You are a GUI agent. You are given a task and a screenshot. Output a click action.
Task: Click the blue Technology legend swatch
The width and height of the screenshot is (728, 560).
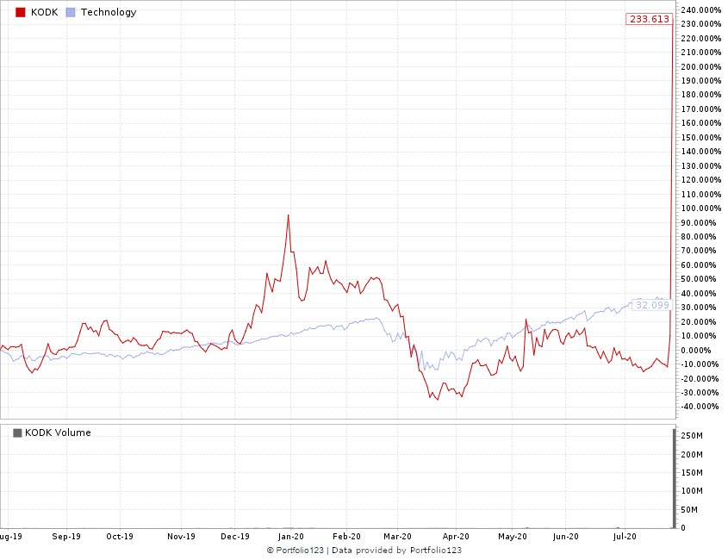pos(71,13)
